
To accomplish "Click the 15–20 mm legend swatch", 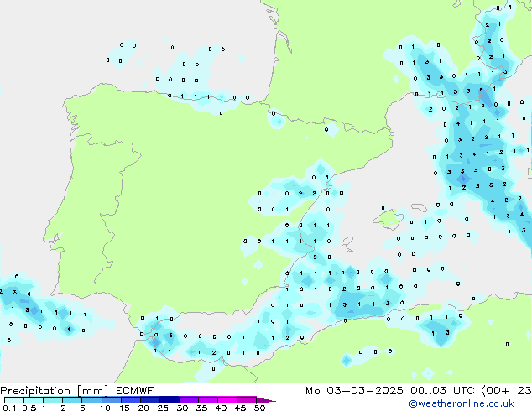I will tap(130, 400).
